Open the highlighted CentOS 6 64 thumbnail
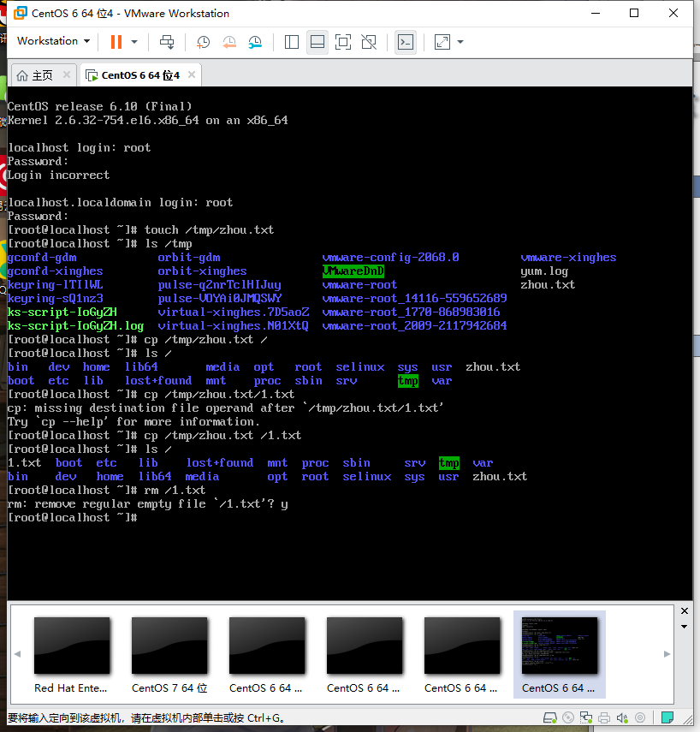 pos(559,654)
